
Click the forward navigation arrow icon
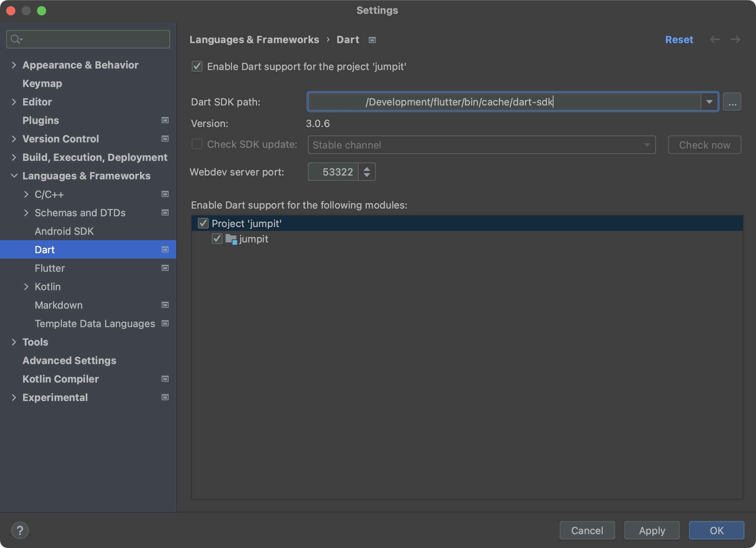click(x=735, y=39)
